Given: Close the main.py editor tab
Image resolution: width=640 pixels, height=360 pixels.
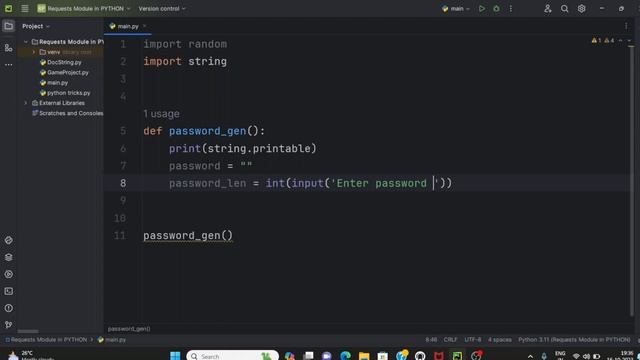Looking at the screenshot, I should coord(144,26).
